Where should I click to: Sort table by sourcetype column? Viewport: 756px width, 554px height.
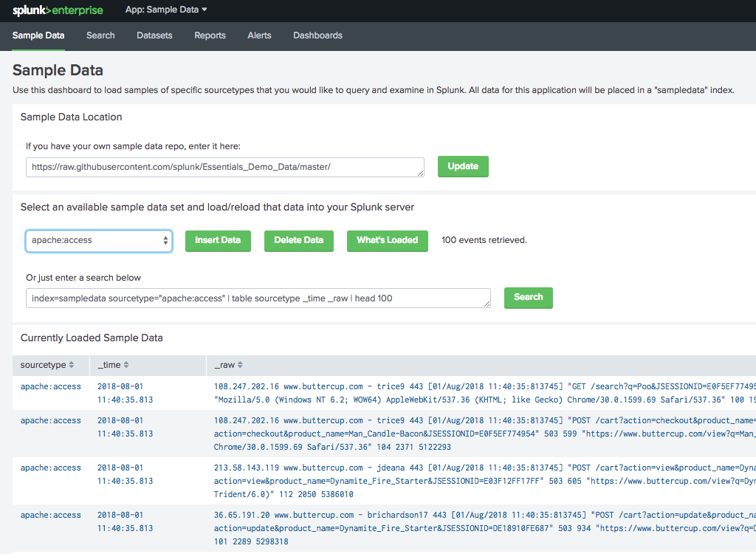tap(47, 365)
